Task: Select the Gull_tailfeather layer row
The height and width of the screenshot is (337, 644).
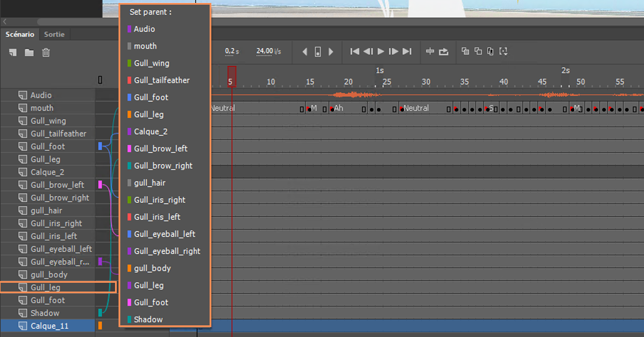Action: click(48, 134)
